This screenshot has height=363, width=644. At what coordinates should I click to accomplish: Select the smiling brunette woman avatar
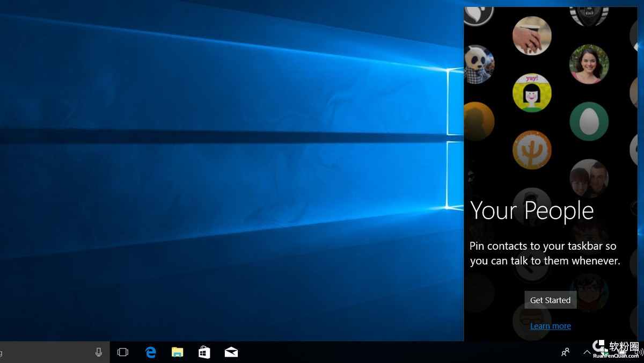589,64
